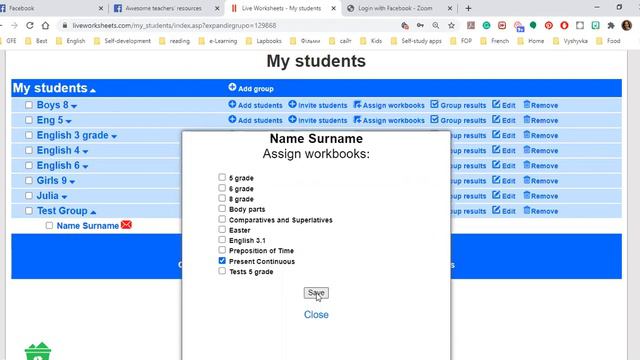This screenshot has width=640, height=360.
Task: Click the green recycle bin icon
Action: [x=38, y=352]
